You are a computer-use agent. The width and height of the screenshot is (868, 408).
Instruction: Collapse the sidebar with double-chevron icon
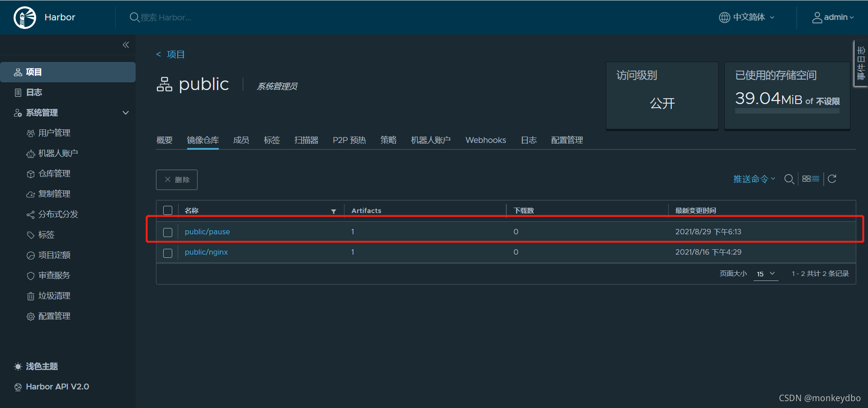[126, 45]
